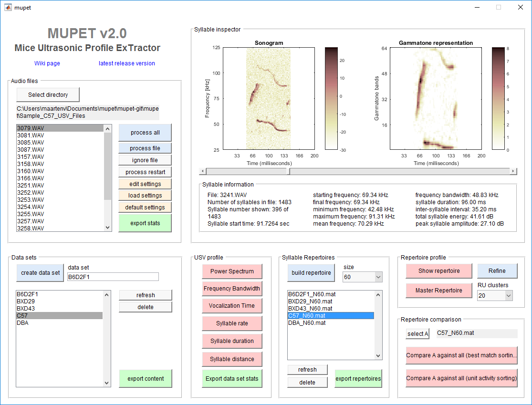Viewport: 532px width, 405px height.
Task: Show Vocalization Time profile
Action: point(232,306)
